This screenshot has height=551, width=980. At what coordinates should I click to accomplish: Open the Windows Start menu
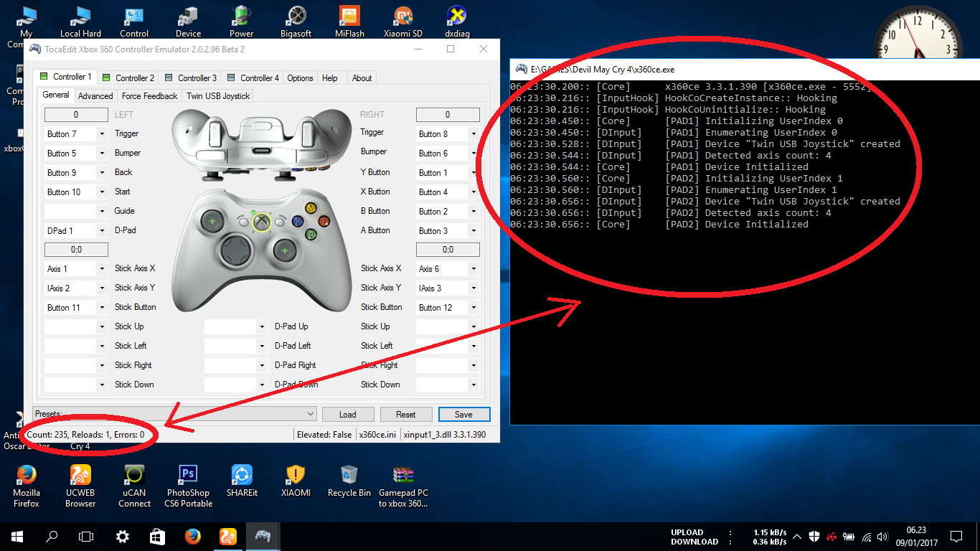pyautogui.click(x=17, y=537)
